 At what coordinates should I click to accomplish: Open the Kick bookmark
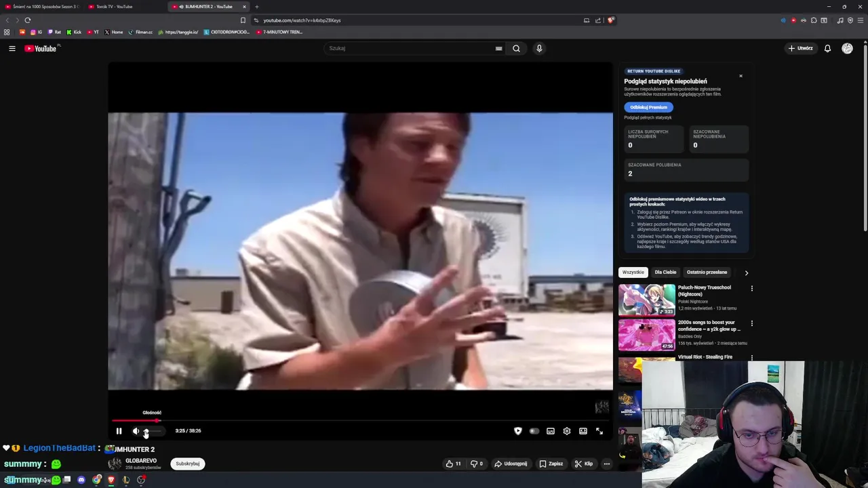coord(74,32)
